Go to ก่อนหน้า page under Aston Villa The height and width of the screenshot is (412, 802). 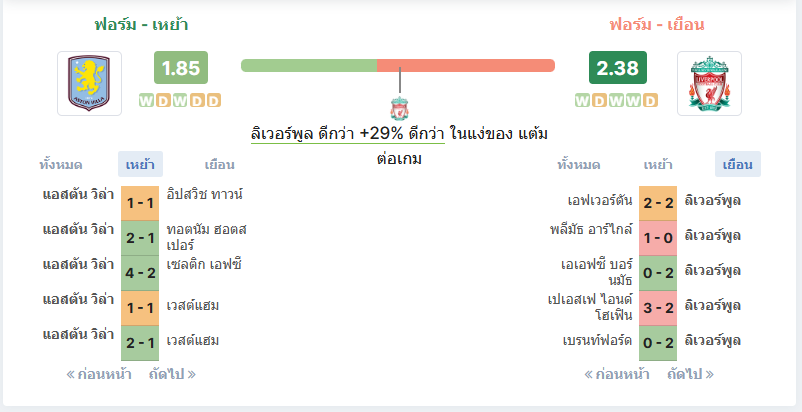point(99,375)
